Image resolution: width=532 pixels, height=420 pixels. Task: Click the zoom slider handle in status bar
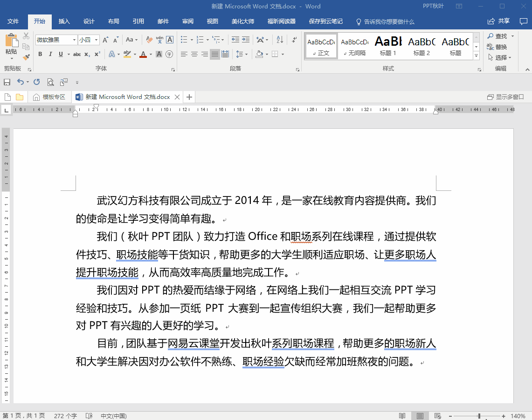[x=479, y=416]
